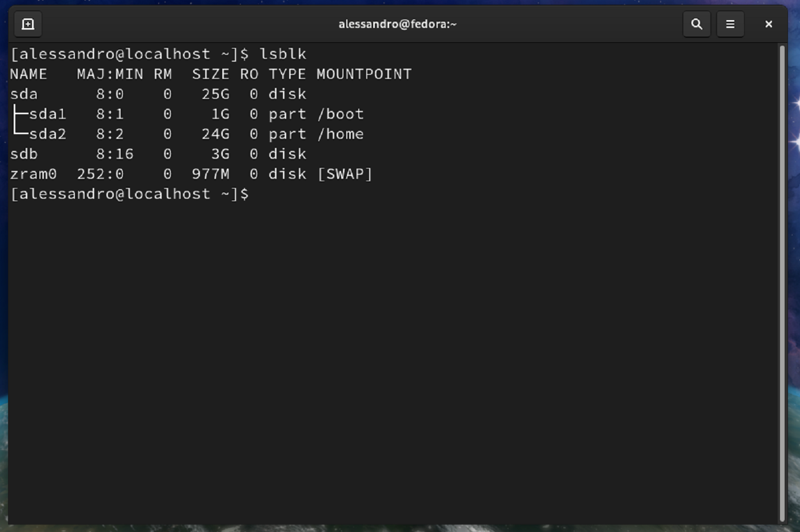Click the /home mount point text
This screenshot has height=532, width=800.
tap(341, 134)
